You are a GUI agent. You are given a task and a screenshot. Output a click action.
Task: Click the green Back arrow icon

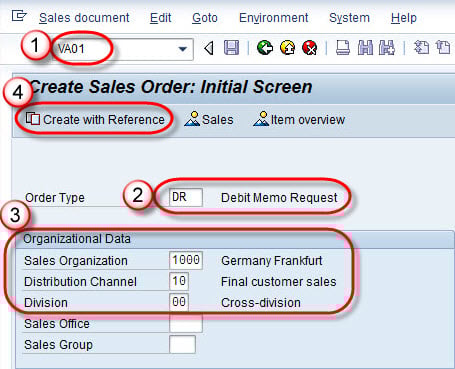coord(265,48)
